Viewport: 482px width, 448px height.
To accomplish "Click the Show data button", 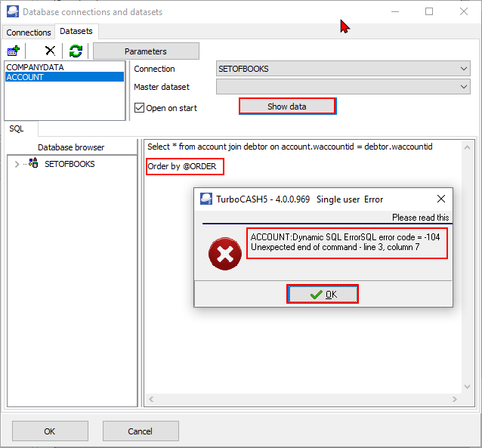I will tap(287, 107).
